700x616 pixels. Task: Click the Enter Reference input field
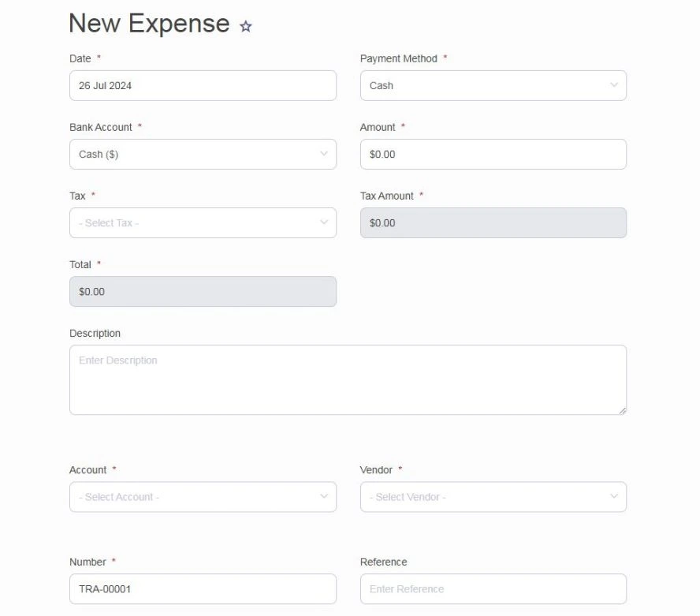(x=493, y=588)
